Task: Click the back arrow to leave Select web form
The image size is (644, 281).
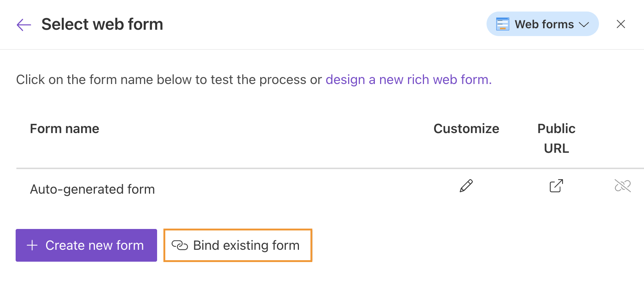Action: click(x=23, y=24)
